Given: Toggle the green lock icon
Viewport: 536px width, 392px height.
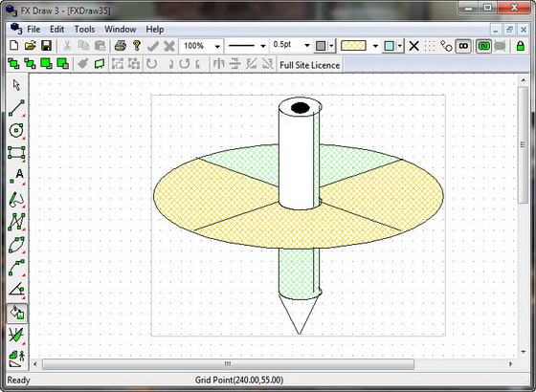Looking at the screenshot, I should pos(521,46).
